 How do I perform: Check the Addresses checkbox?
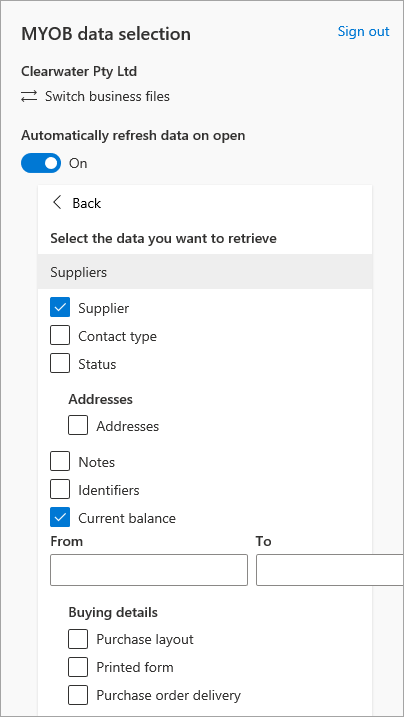tap(78, 426)
